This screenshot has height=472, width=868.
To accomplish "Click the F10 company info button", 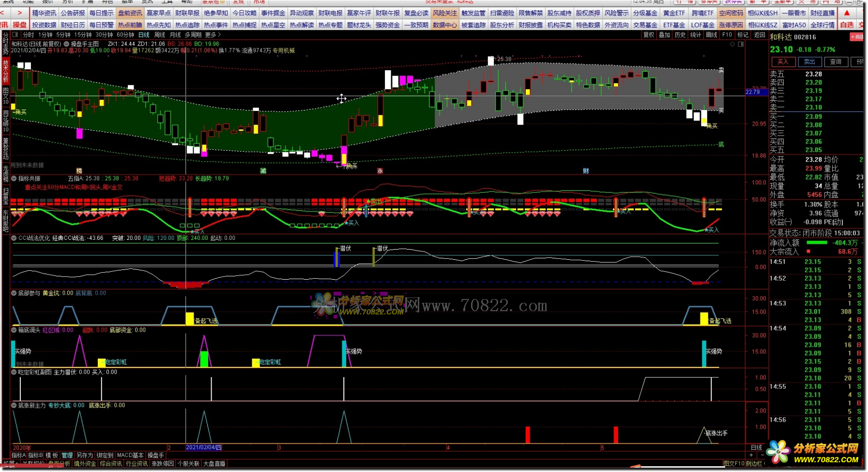I will [x=727, y=35].
